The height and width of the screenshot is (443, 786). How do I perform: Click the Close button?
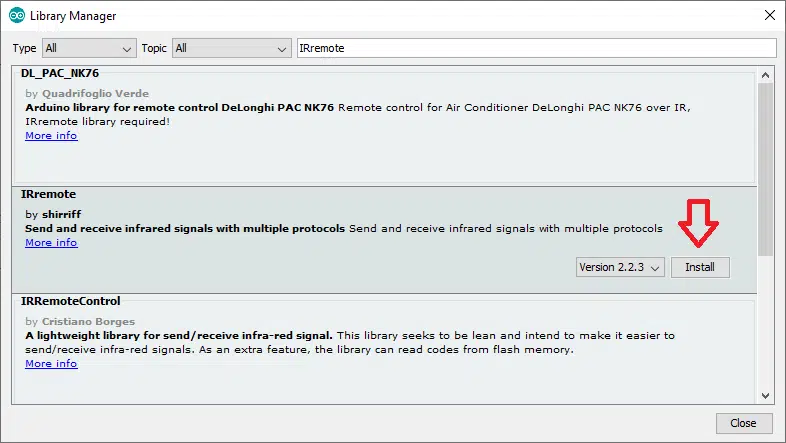pos(743,423)
